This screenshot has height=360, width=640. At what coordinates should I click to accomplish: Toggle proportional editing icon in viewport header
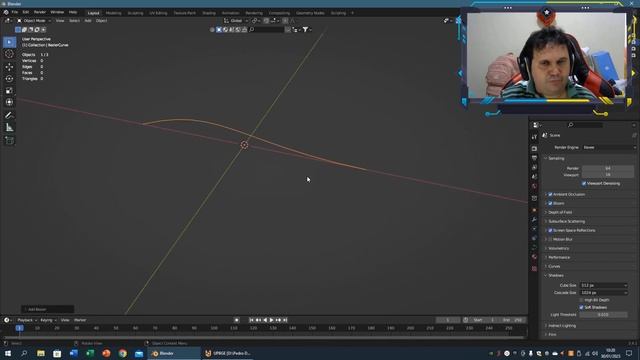(285, 20)
